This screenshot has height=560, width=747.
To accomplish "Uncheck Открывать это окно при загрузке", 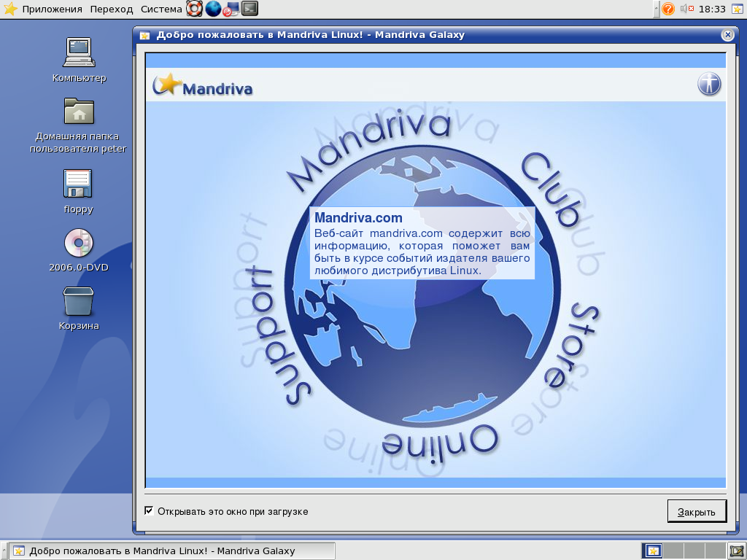I will 149,511.
